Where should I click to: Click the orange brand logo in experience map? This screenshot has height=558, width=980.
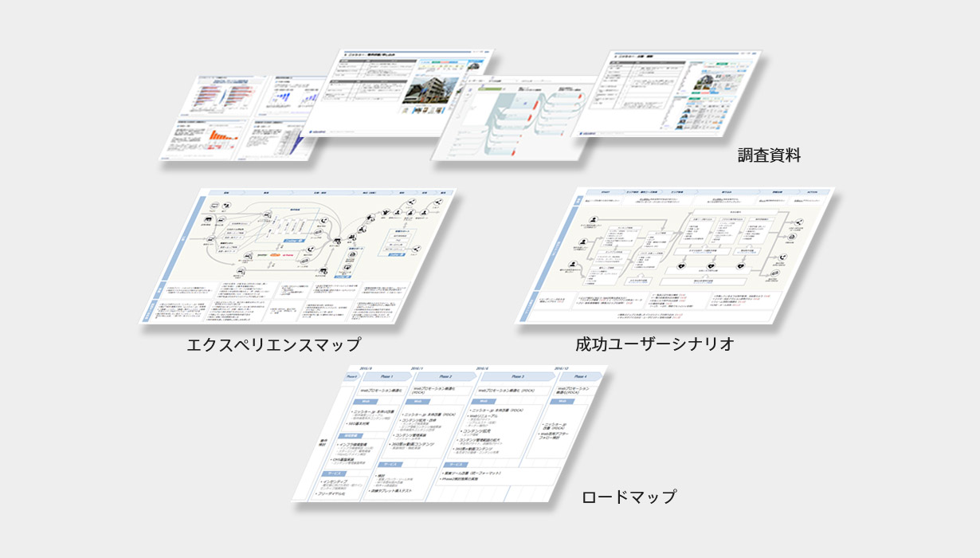276,255
